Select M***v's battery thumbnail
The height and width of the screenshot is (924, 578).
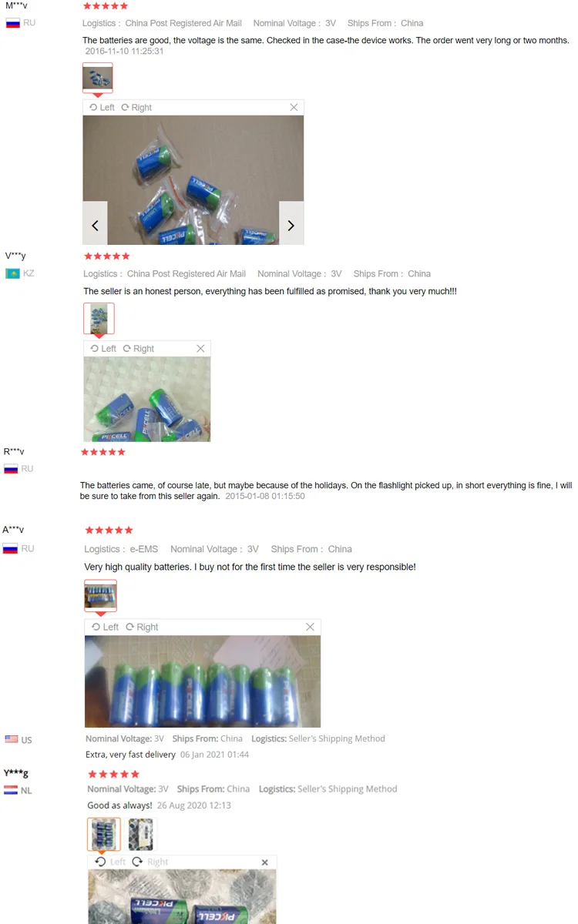point(97,78)
